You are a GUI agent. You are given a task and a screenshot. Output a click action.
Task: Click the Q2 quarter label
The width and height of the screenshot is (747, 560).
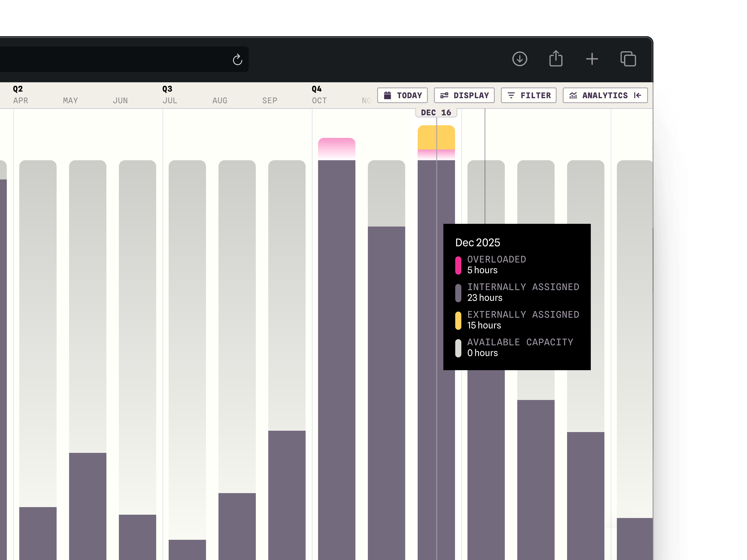click(x=18, y=89)
